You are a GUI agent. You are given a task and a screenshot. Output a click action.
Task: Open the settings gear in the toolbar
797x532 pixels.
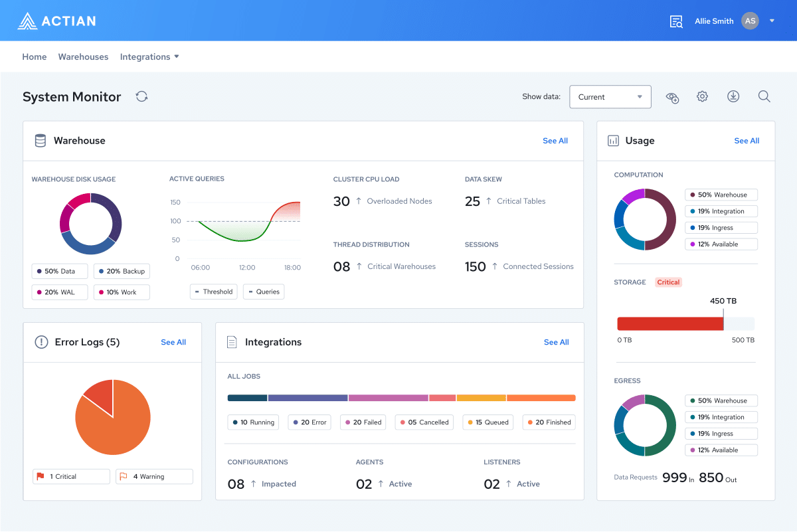click(x=702, y=96)
